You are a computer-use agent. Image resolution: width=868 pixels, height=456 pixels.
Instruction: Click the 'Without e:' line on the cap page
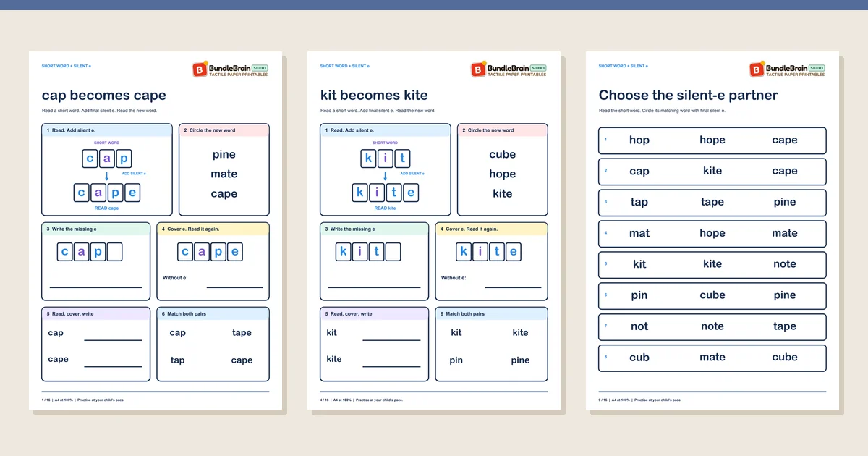235,287
